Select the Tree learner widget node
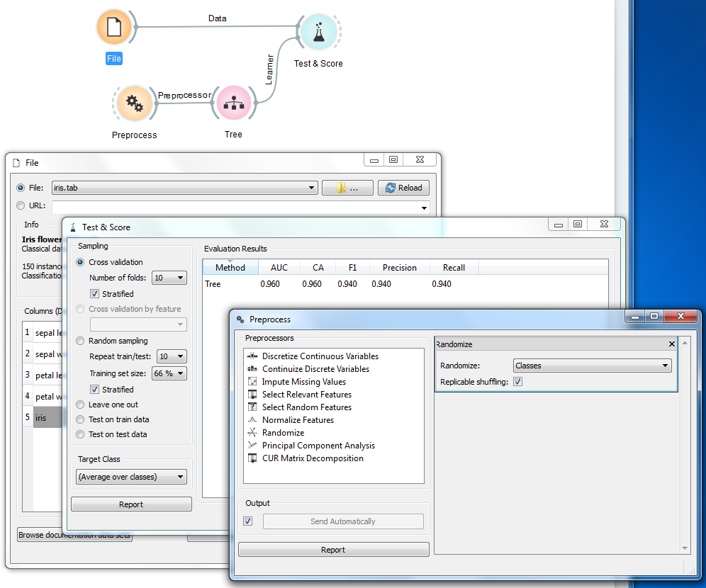706x588 pixels. (x=233, y=103)
